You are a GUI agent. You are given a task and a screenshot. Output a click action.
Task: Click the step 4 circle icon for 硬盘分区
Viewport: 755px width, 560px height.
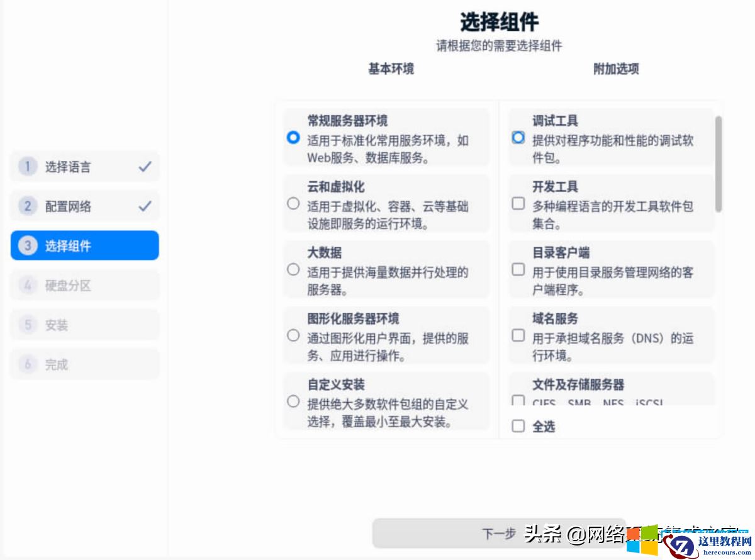pyautogui.click(x=28, y=285)
